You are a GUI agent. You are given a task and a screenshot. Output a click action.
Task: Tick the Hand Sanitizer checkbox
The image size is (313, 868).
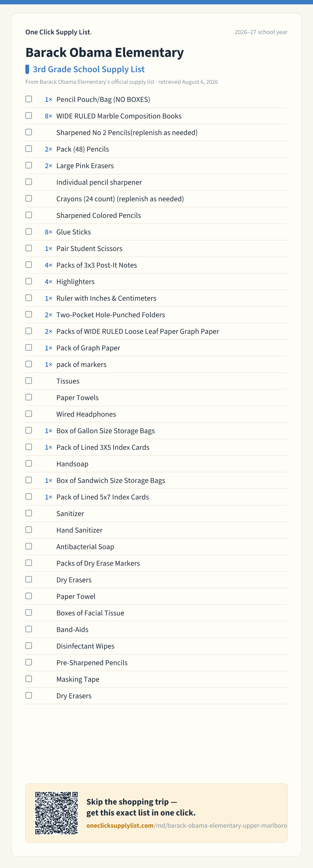(29, 530)
